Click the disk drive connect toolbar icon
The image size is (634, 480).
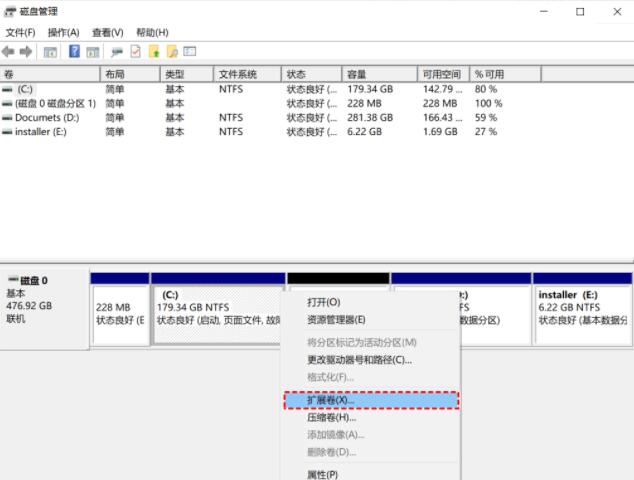(117, 52)
